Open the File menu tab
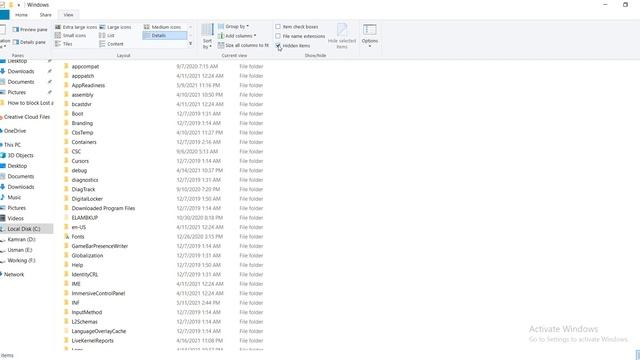640x360 pixels. pyautogui.click(x=4, y=15)
